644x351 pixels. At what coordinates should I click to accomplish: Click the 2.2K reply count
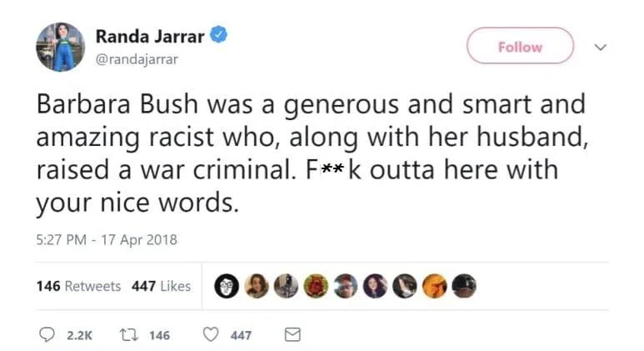[x=78, y=335]
